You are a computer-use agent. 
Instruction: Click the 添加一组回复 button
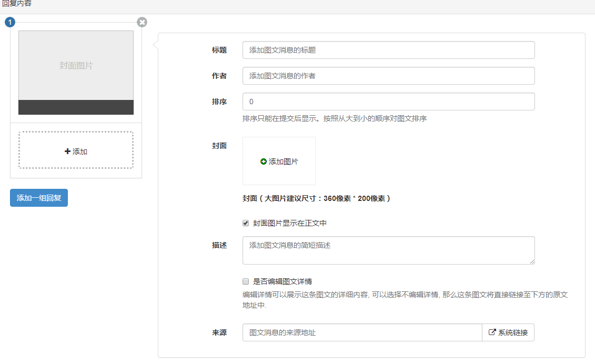tap(39, 198)
